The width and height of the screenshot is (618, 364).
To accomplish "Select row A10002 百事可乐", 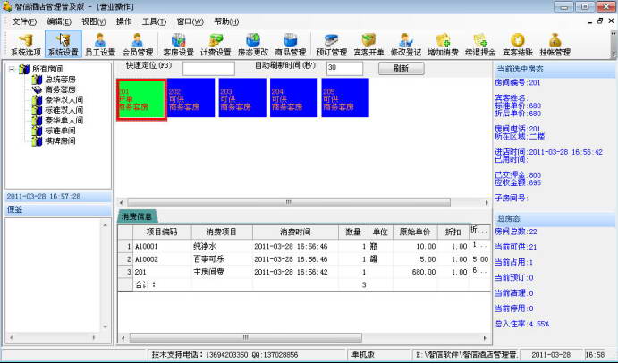I will tap(304, 259).
